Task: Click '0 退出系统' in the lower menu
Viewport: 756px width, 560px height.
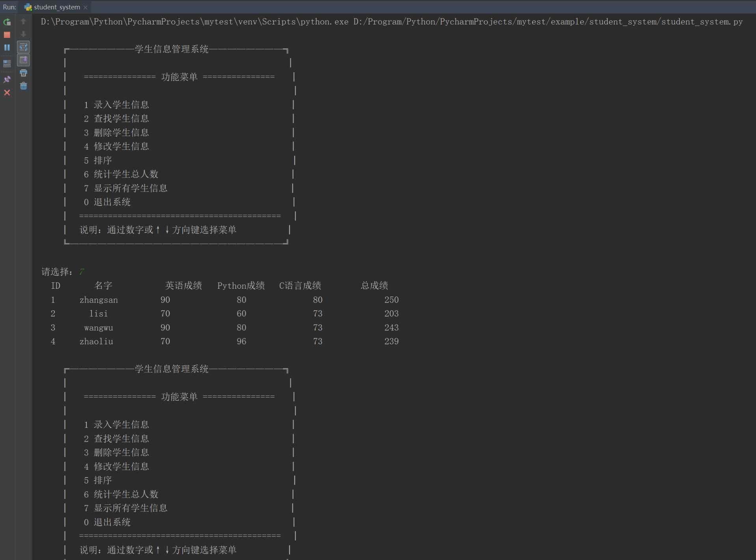Action: (107, 522)
